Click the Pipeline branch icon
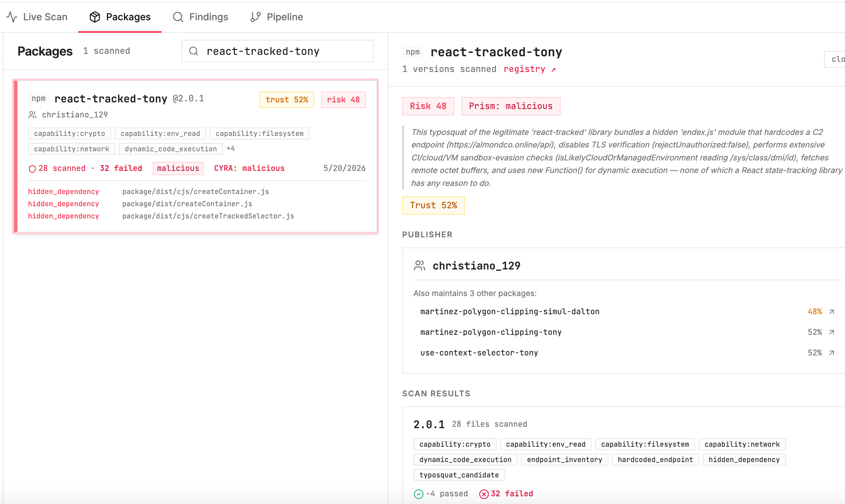 [255, 17]
